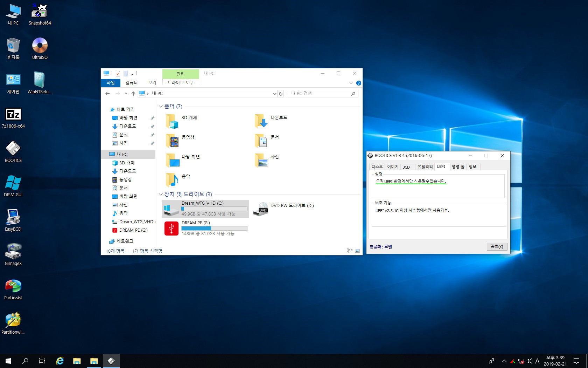Open the 보기 ribbon tab

click(x=152, y=83)
